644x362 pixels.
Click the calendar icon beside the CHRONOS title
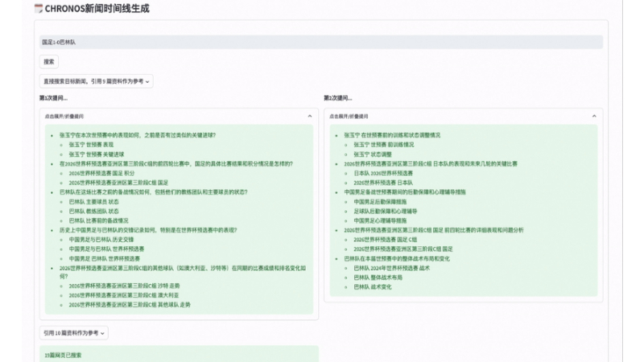tap(39, 9)
